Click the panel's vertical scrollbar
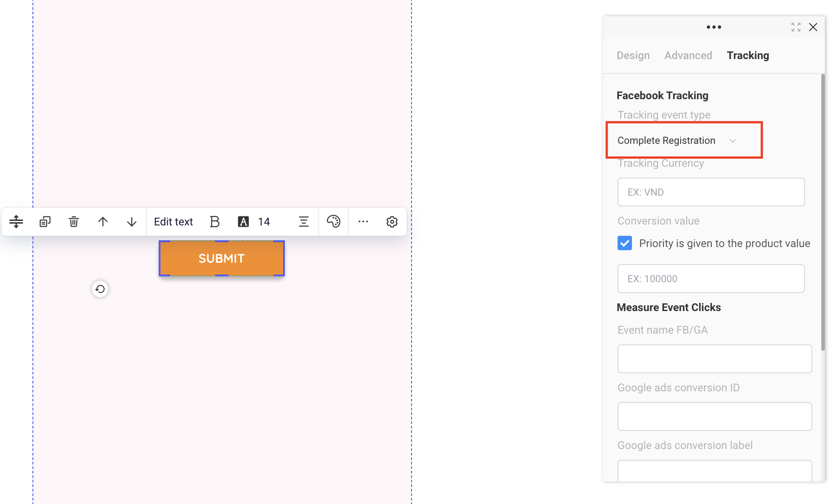The height and width of the screenshot is (504, 833). [x=823, y=212]
